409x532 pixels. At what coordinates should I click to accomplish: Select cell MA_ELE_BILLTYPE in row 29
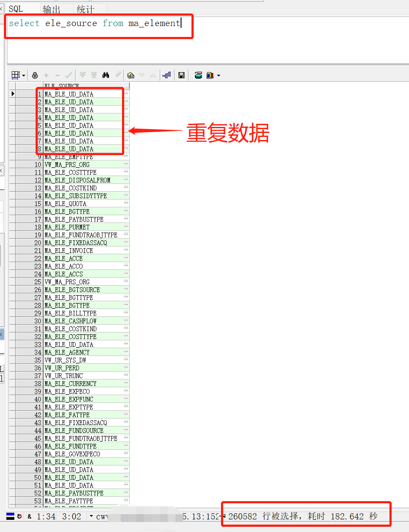click(83, 313)
